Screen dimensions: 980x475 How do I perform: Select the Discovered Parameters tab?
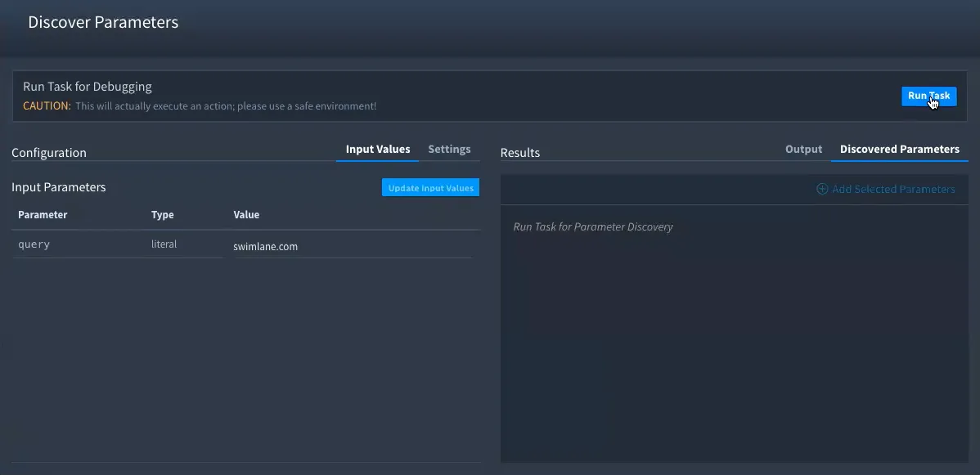899,150
